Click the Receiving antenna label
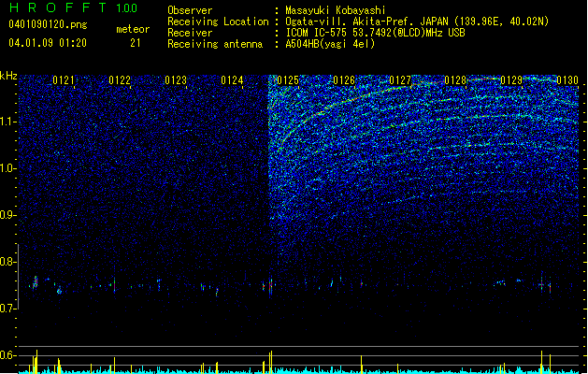Viewport: 588px width, 374px height. point(215,44)
